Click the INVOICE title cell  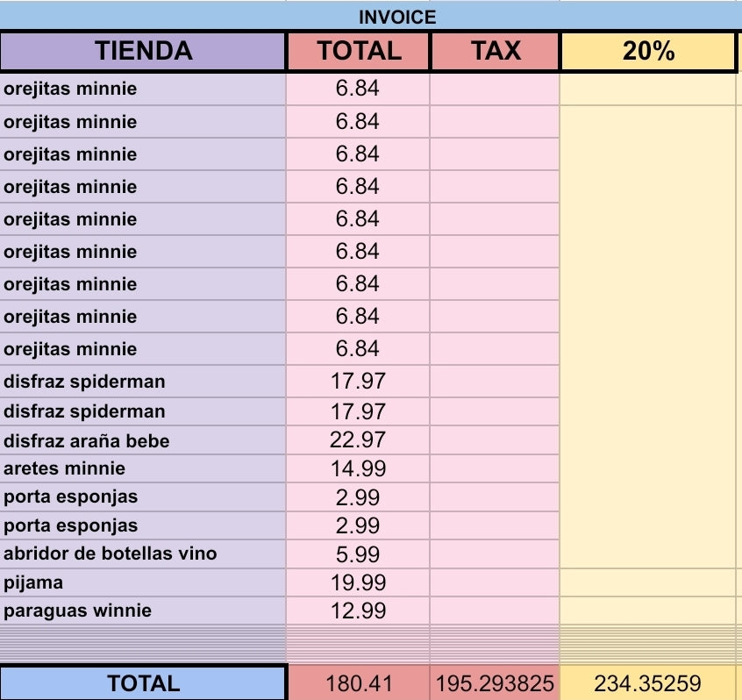coord(396,16)
